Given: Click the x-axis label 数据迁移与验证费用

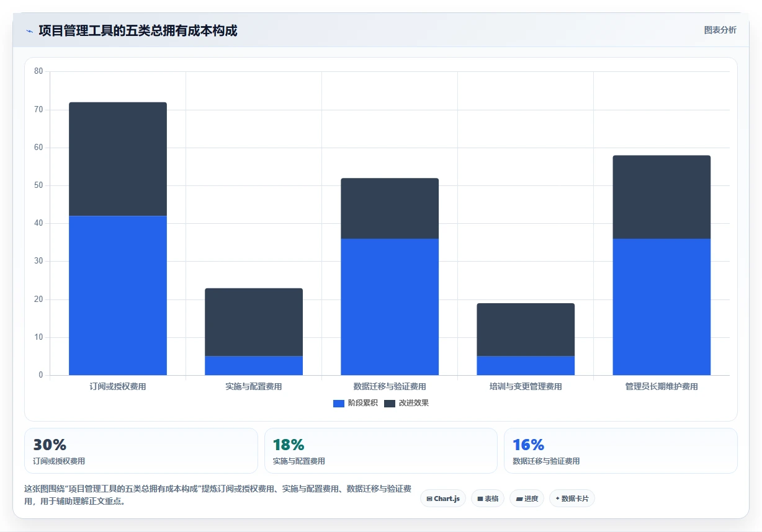Looking at the screenshot, I should (390, 387).
